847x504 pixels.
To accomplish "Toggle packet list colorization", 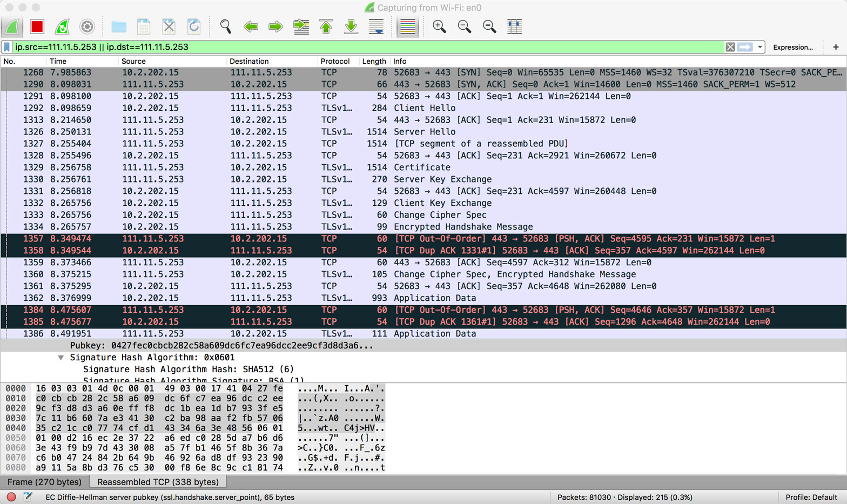I will (x=408, y=26).
